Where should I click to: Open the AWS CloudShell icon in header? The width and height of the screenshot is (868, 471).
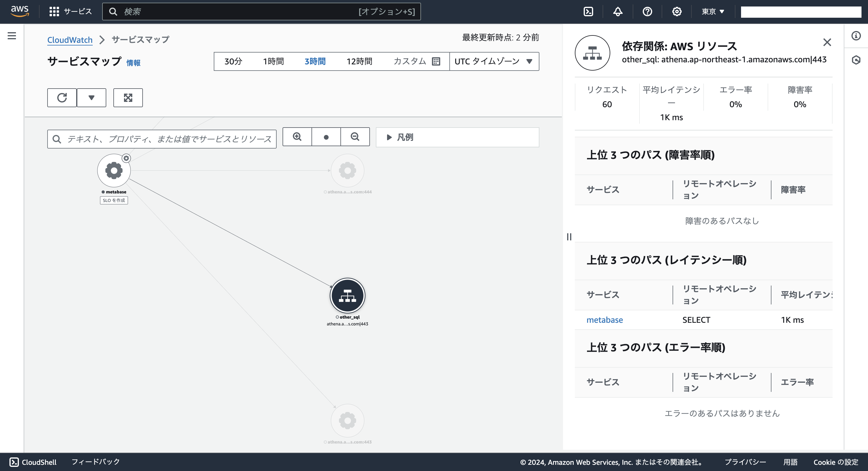coord(588,12)
